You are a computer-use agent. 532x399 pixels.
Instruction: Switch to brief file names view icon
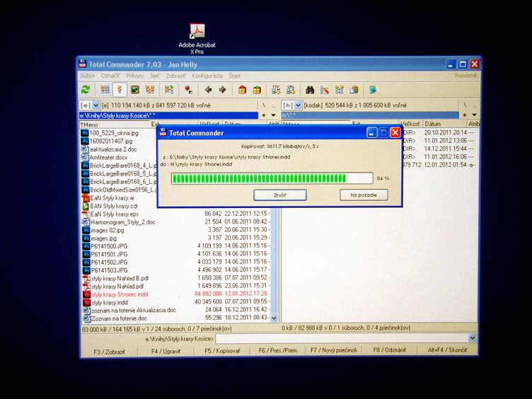pos(105,90)
